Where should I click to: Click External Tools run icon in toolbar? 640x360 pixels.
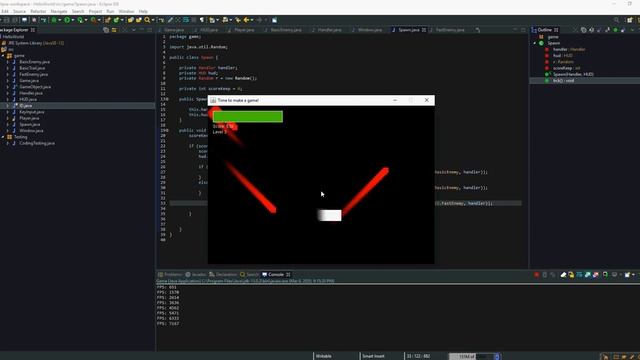click(93, 20)
